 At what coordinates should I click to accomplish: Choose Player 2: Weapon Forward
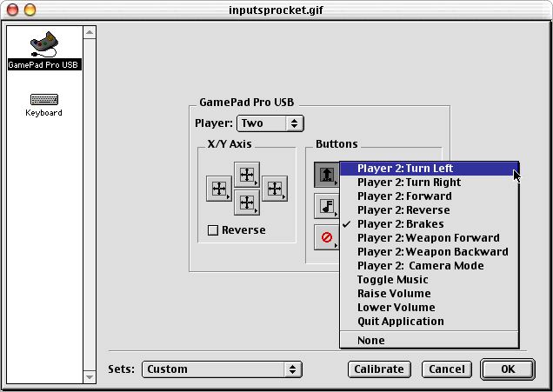pyautogui.click(x=429, y=238)
